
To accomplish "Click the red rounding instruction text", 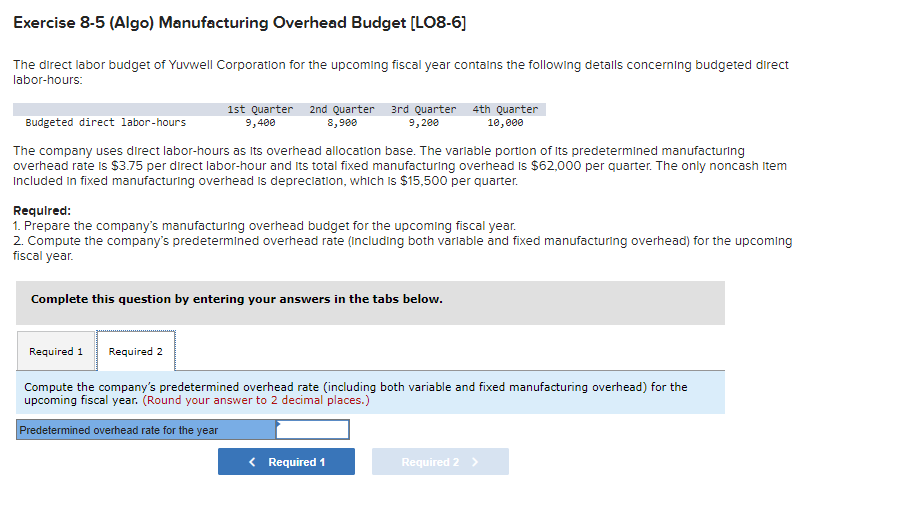I will click(256, 400).
